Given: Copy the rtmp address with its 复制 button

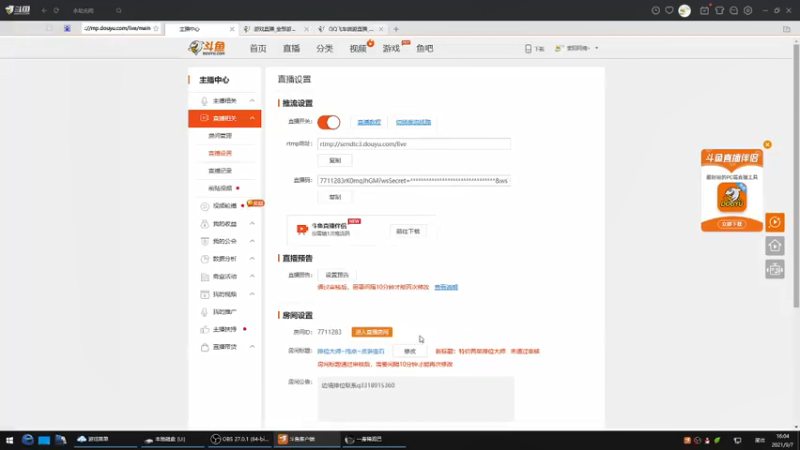Looking at the screenshot, I should [335, 160].
